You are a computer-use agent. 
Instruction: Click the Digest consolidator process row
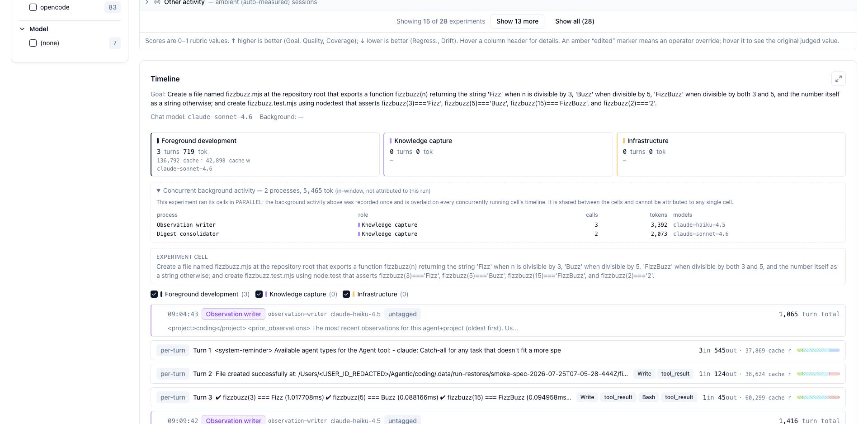[498, 234]
